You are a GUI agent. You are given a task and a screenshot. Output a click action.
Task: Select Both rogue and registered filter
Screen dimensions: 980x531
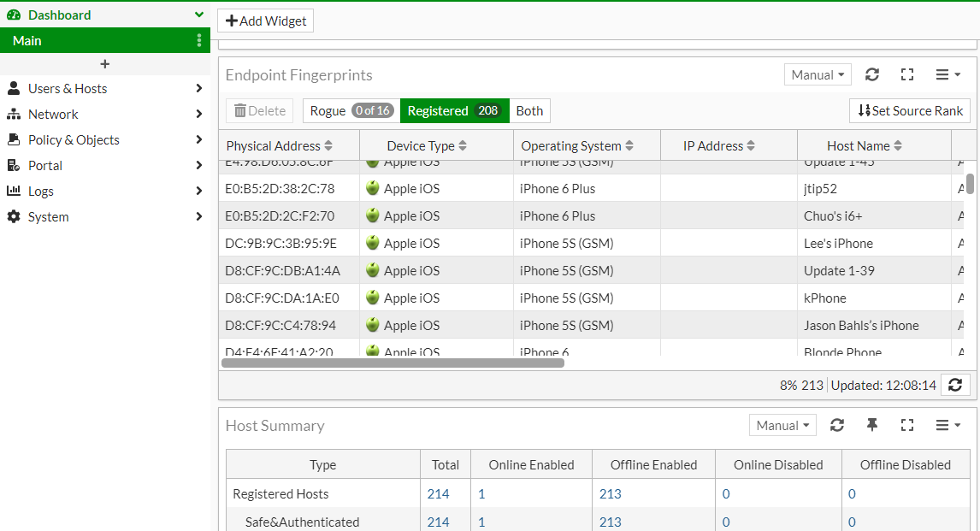point(529,111)
